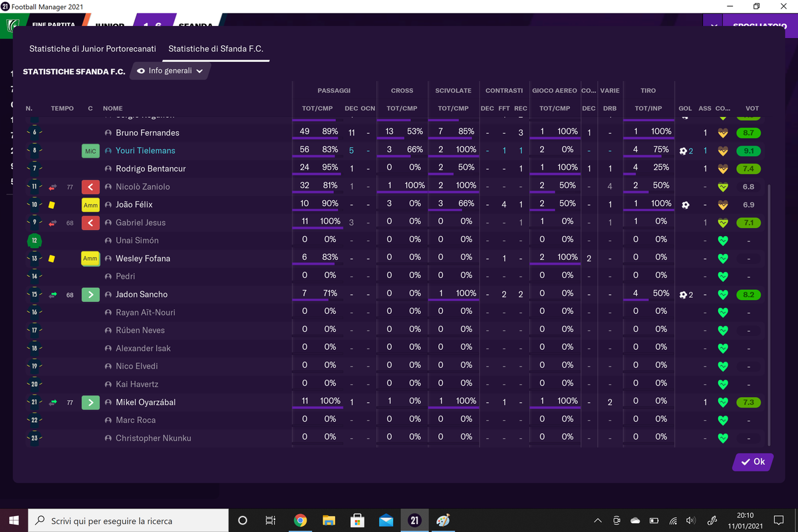This screenshot has height=532, width=798.
Task: Sort by the TEMPO column header
Action: click(x=63, y=108)
